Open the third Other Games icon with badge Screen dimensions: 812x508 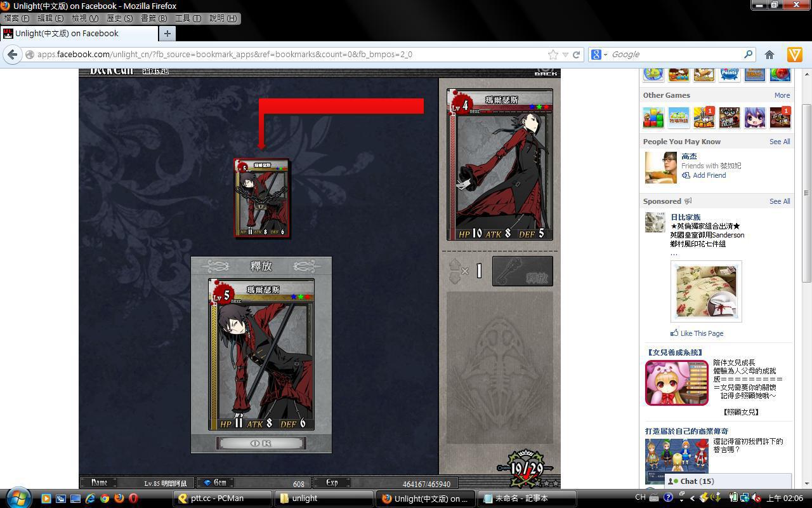point(704,117)
